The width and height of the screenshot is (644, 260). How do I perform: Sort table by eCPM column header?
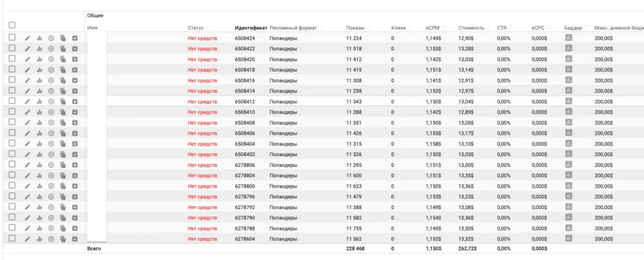tap(433, 28)
